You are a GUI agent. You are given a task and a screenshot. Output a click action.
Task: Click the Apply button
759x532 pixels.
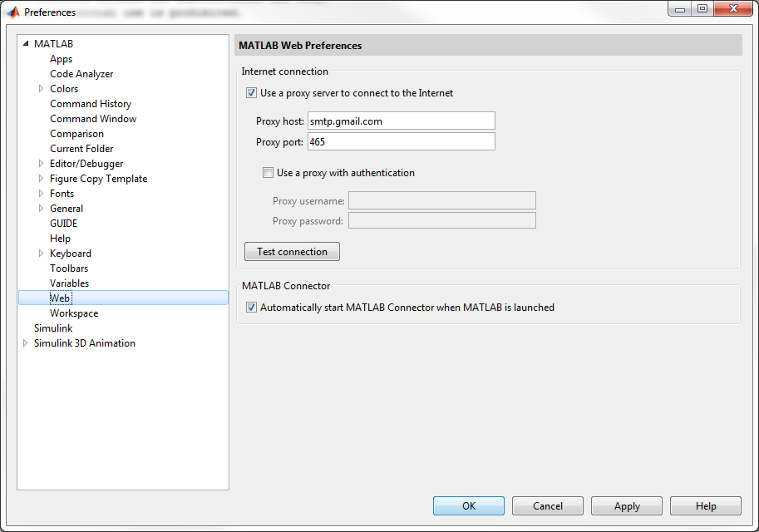click(x=627, y=506)
